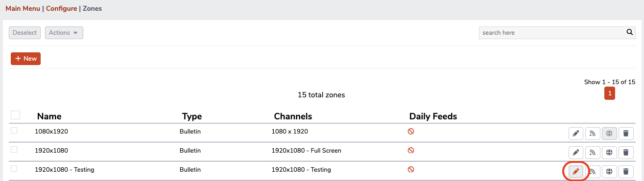Click Bulletin type in 1080x1920 row
644x181 pixels.
coord(190,132)
